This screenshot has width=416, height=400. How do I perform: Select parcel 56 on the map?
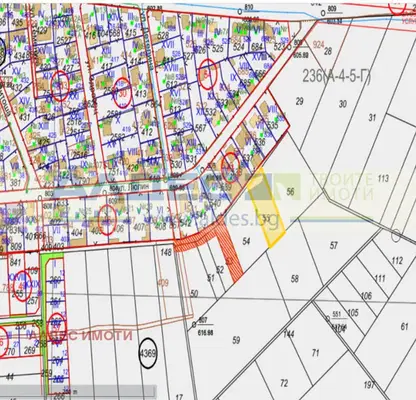tap(291, 191)
